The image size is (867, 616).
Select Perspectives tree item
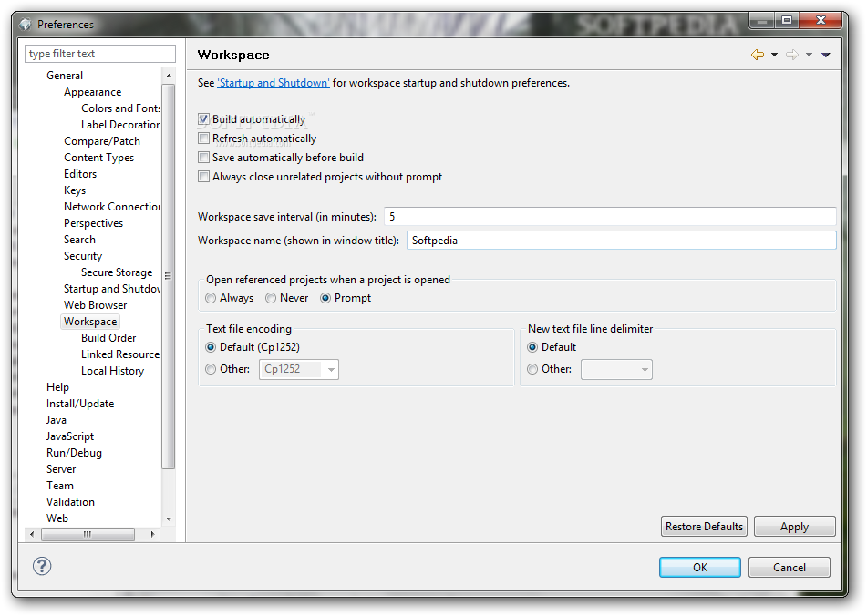point(93,223)
